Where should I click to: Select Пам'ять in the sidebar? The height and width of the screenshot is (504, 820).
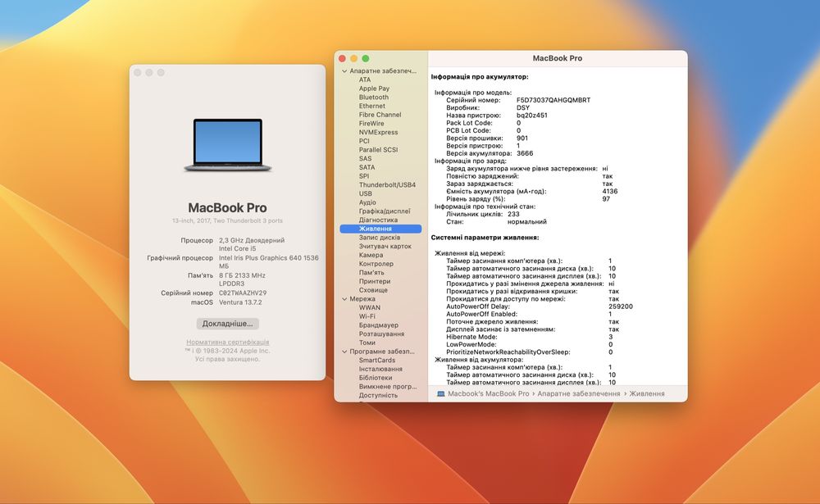pos(371,272)
